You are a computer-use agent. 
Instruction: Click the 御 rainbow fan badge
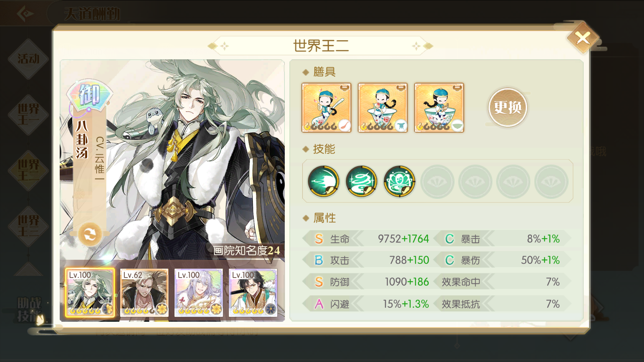click(90, 95)
